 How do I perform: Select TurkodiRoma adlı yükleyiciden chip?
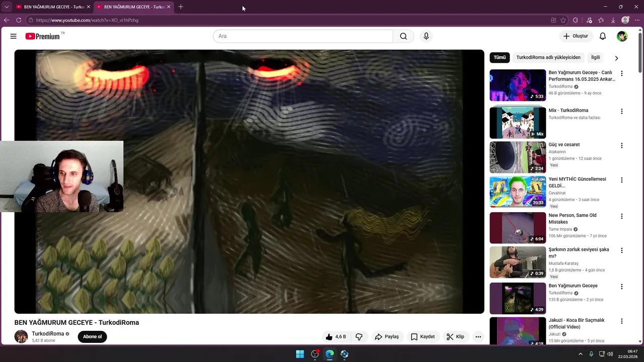[548, 57]
